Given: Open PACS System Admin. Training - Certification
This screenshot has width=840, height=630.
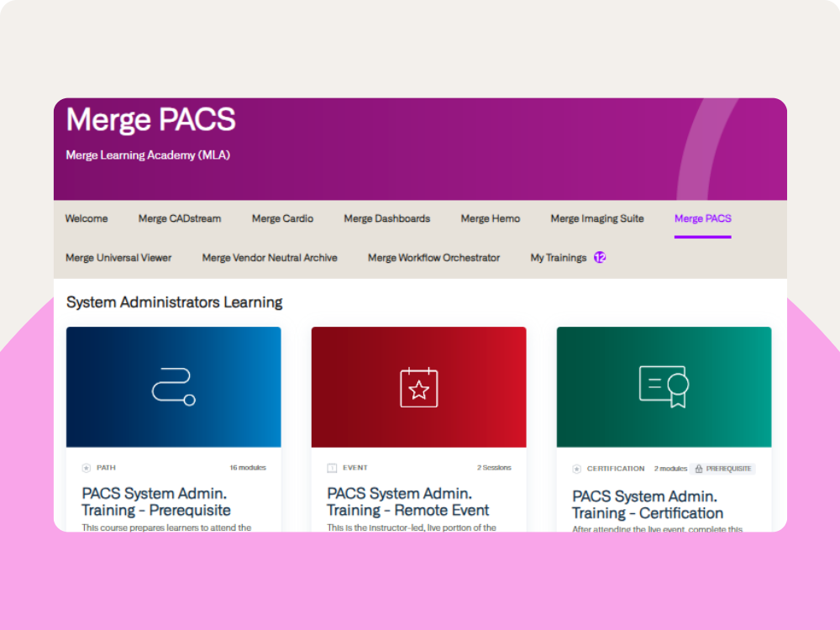Looking at the screenshot, I should coord(647,505).
